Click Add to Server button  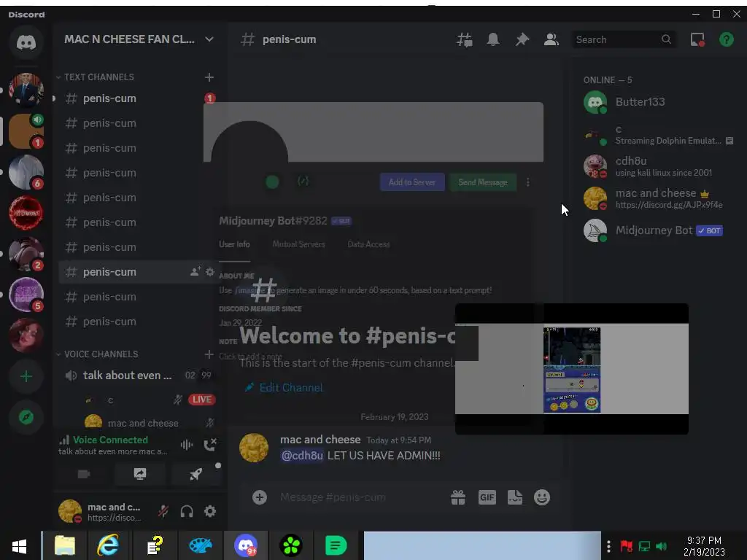tap(412, 182)
